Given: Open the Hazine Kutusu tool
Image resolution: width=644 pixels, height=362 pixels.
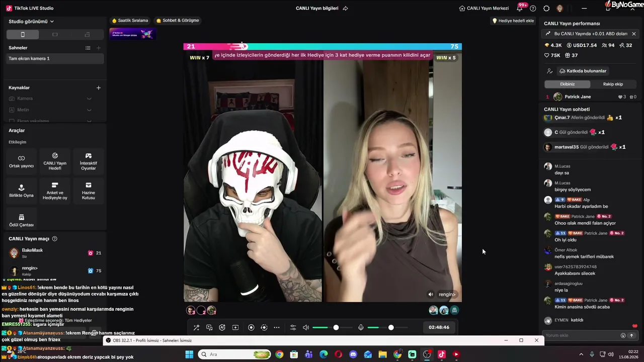Looking at the screenshot, I should (x=89, y=191).
